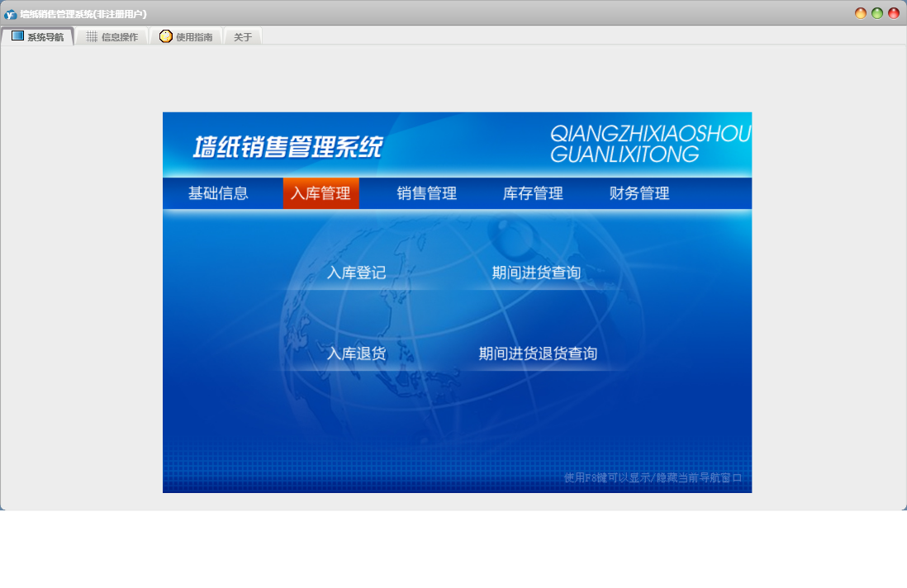Open the 使用指南 tab
Screen dimensions: 907x588
tap(186, 36)
